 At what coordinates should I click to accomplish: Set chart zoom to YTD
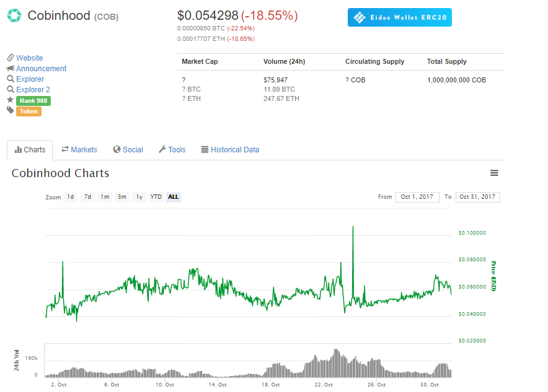(x=156, y=197)
